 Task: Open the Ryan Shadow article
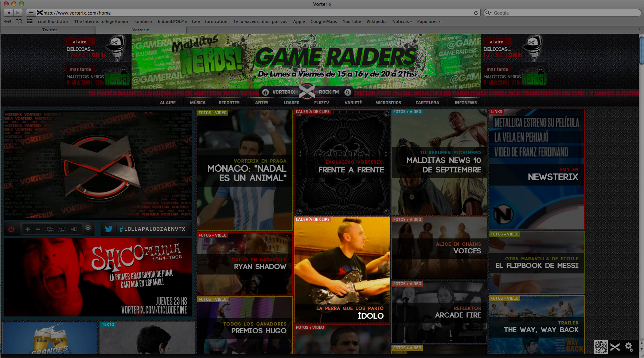point(245,264)
